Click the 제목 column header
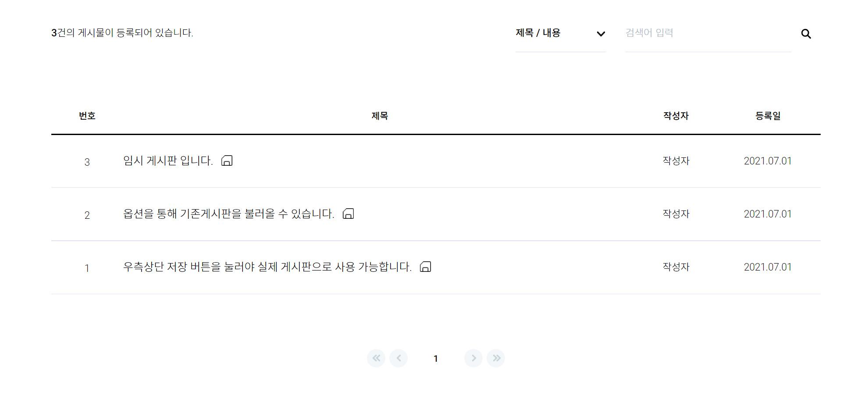 [380, 116]
